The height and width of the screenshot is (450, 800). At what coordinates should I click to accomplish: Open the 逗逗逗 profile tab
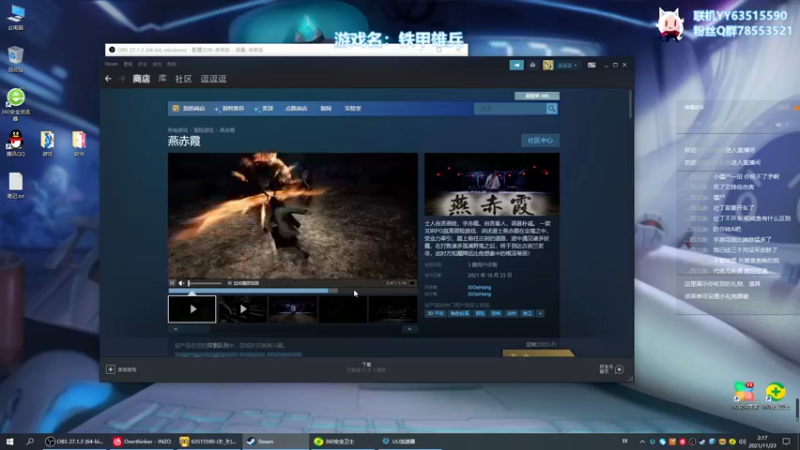tap(213, 79)
